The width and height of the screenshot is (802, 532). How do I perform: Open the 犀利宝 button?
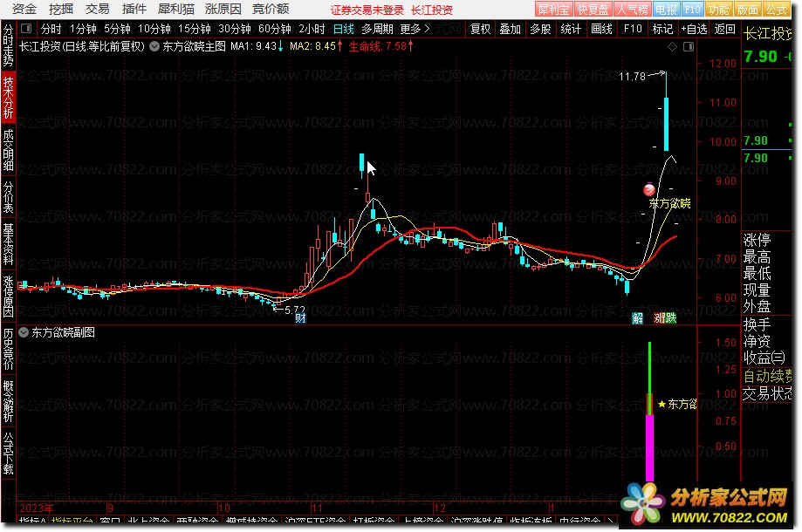[x=553, y=10]
